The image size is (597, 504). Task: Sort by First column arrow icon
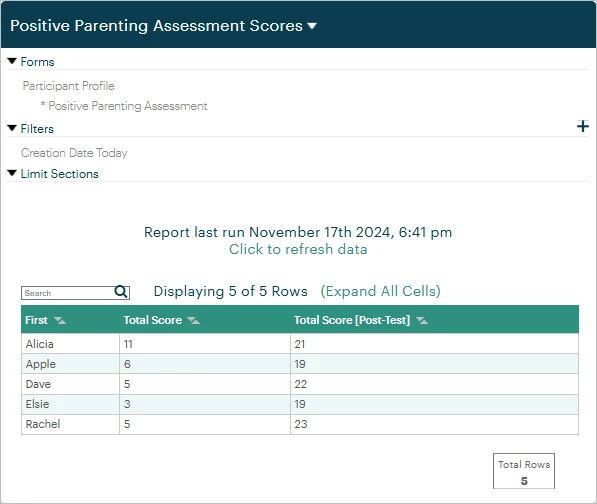60,320
